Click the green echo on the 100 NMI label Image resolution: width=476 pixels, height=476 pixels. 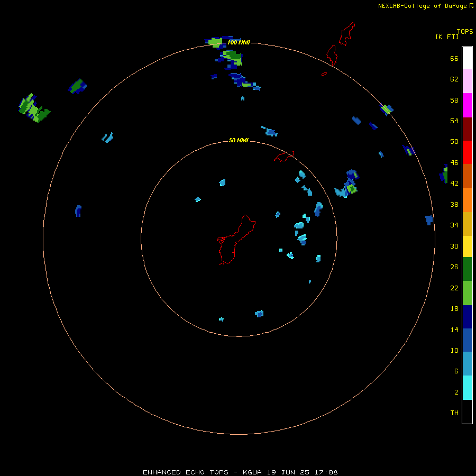click(216, 42)
